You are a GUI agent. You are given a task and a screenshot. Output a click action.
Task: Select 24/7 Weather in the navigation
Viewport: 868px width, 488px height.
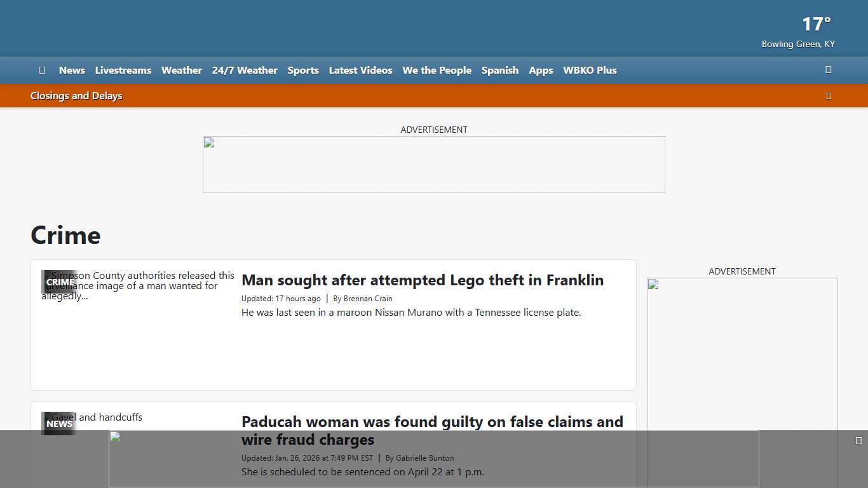click(245, 71)
